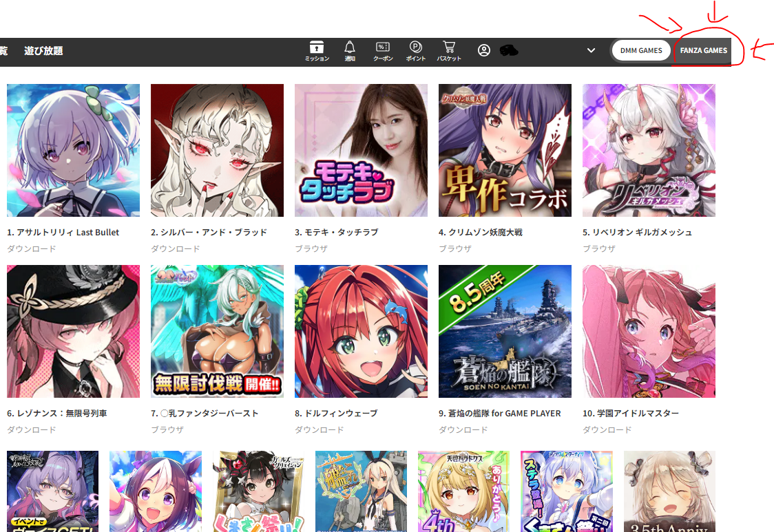
Task: Open blue-haired girl ステラ登場 thumbnail
Action: [x=566, y=491]
